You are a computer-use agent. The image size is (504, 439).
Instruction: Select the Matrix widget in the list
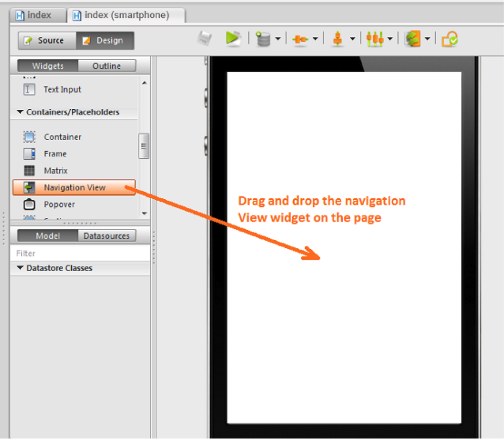pyautogui.click(x=56, y=170)
